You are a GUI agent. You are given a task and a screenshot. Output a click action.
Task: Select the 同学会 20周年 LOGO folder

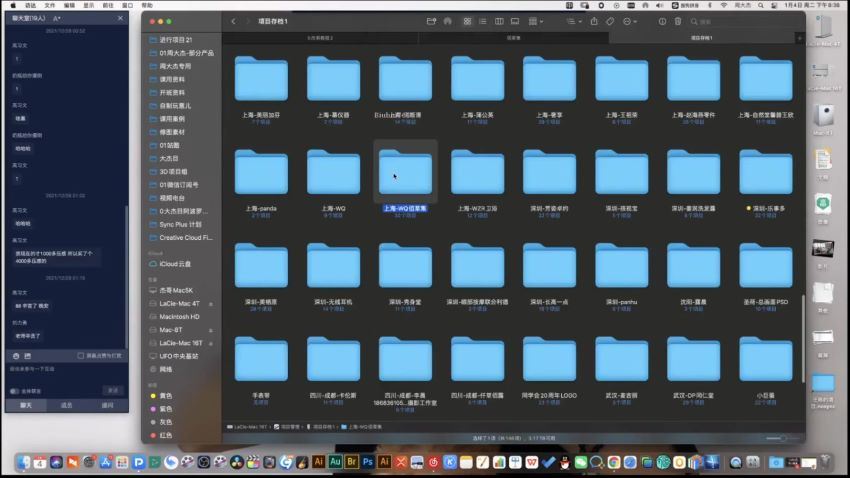pyautogui.click(x=549, y=366)
